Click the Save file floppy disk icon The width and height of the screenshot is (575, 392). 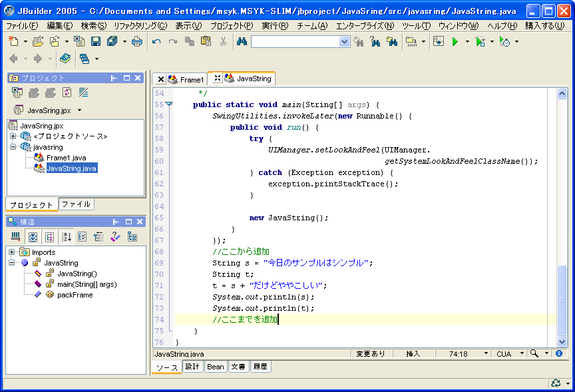[95, 41]
